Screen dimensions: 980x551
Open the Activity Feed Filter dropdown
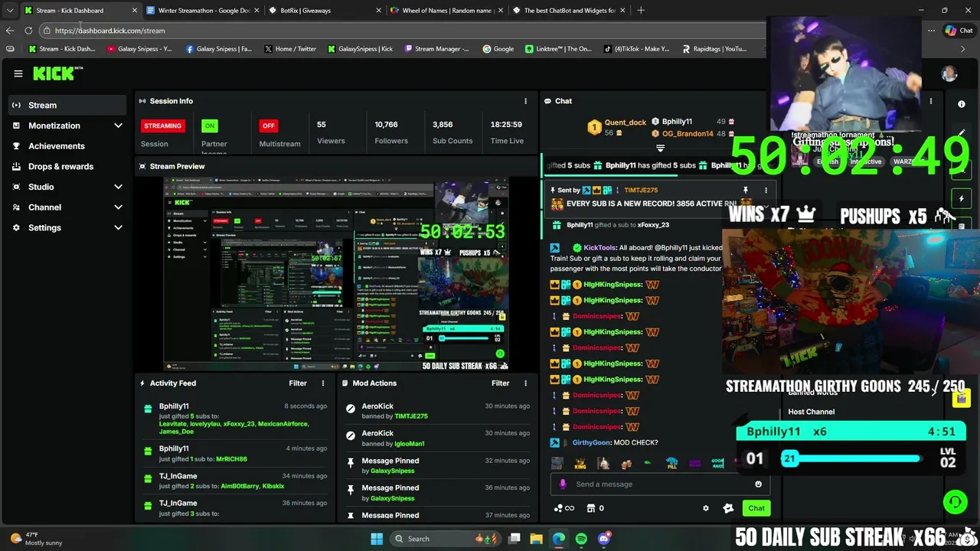click(298, 383)
